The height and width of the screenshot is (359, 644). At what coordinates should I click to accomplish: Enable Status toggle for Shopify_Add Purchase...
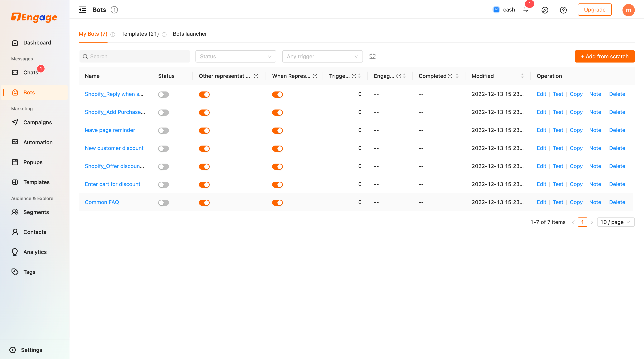164,112
